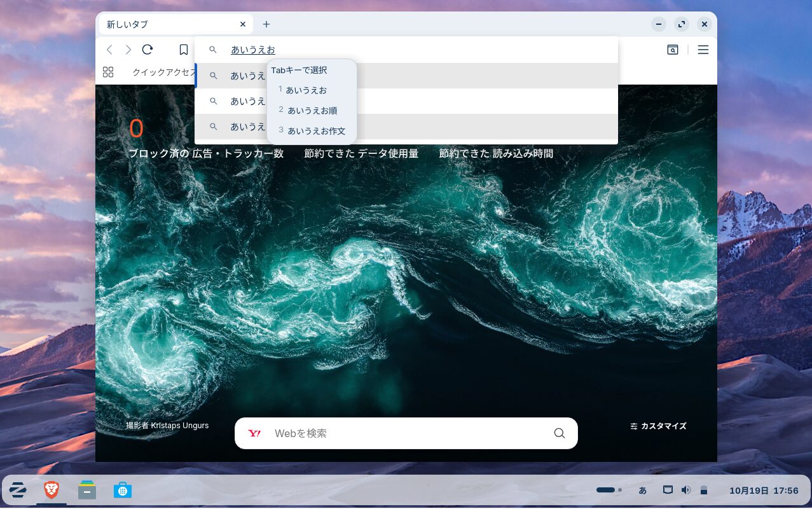Image resolution: width=812 pixels, height=509 pixels.
Task: Click the tab search icon in the toolbar
Action: tap(672, 50)
